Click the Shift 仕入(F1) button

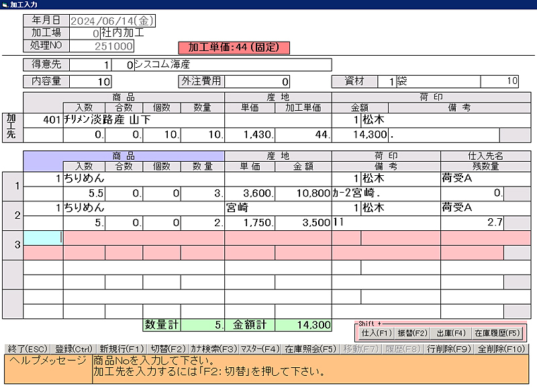pos(376,332)
